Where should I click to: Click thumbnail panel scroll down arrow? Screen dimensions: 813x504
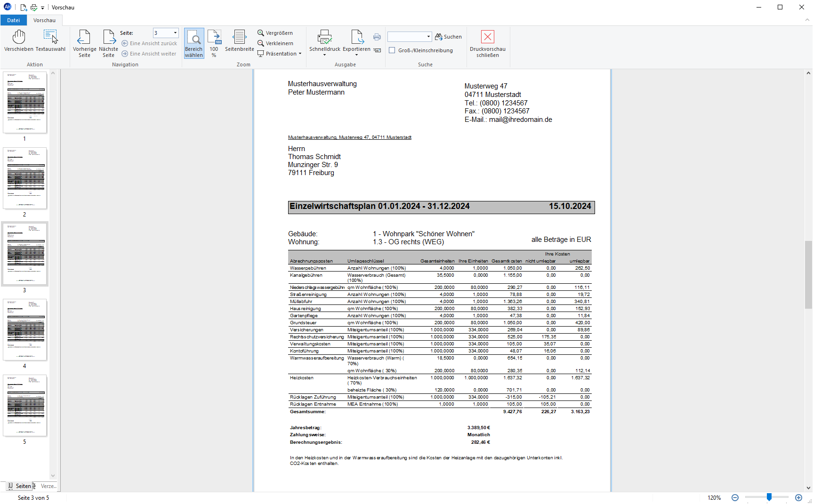click(53, 476)
